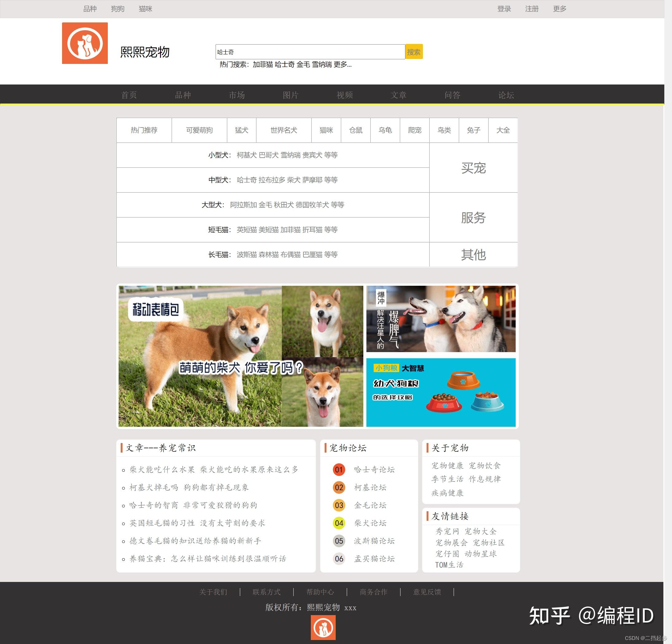Image resolution: width=672 pixels, height=644 pixels.
Task: Click 狗狗 in the top-left links
Action: click(x=118, y=9)
